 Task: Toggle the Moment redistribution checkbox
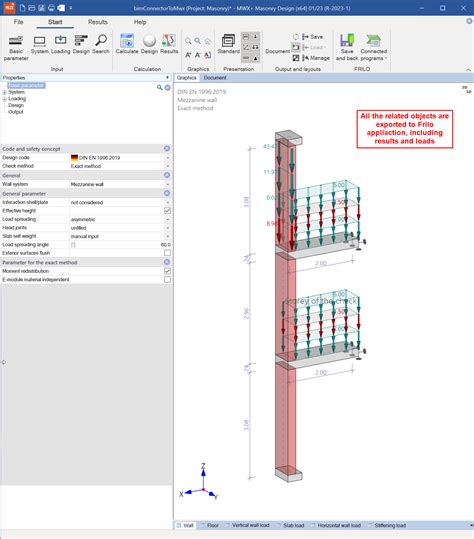click(167, 271)
